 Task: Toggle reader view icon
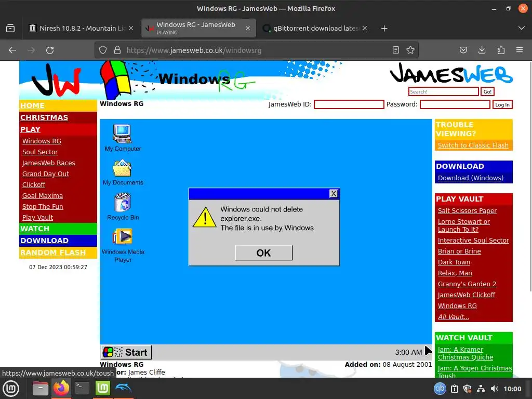pos(395,50)
